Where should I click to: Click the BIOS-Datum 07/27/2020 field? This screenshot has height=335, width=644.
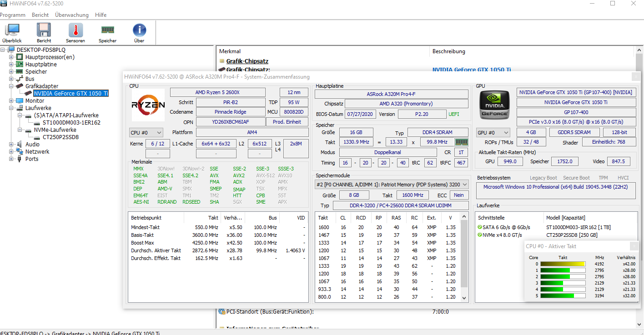(x=360, y=114)
